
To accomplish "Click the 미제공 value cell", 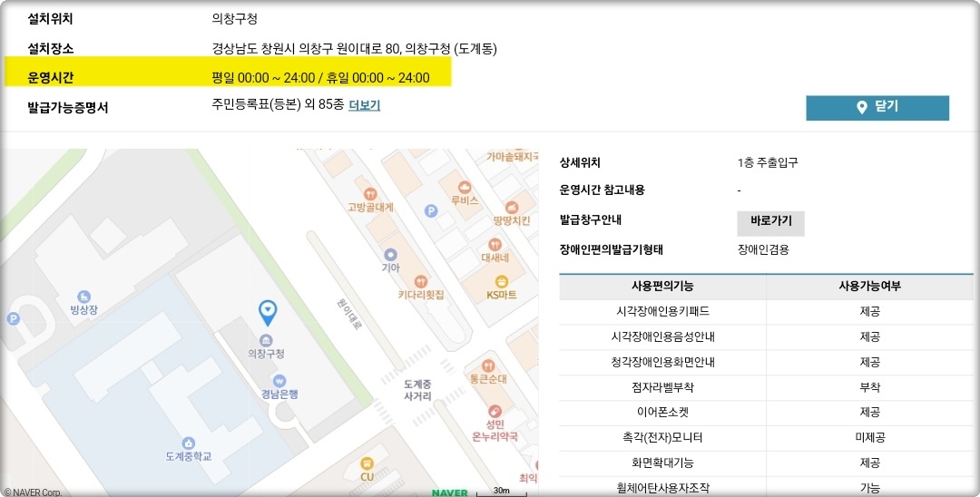I will coord(869,438).
